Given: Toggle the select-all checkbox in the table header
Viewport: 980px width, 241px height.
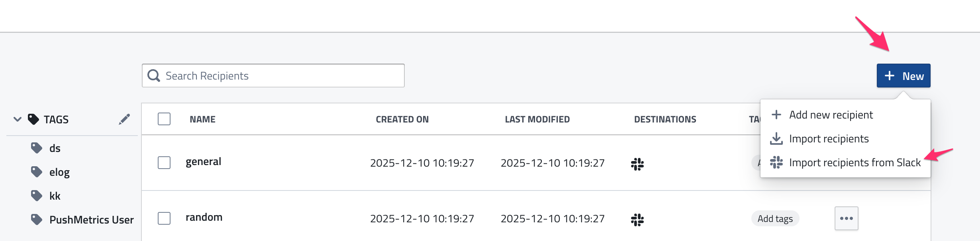Looking at the screenshot, I should (x=164, y=119).
